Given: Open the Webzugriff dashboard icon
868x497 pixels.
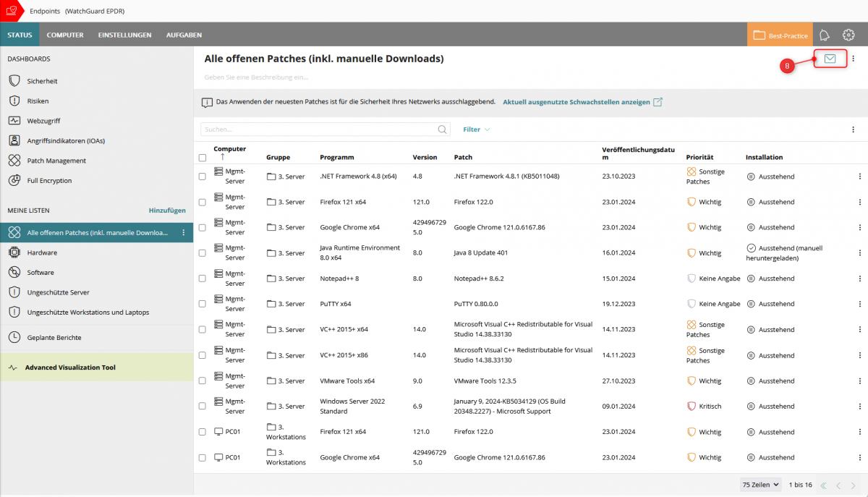Looking at the screenshot, I should (16, 120).
